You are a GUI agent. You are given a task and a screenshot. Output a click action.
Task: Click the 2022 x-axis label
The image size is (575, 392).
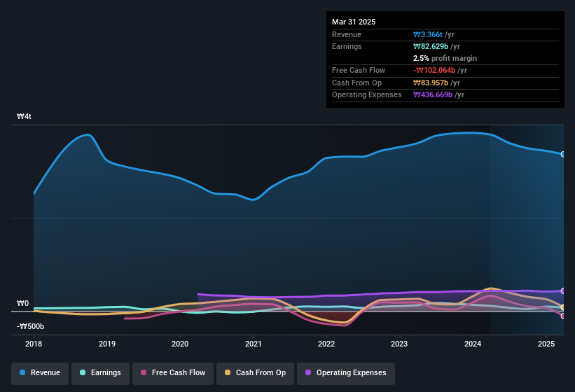pos(326,344)
